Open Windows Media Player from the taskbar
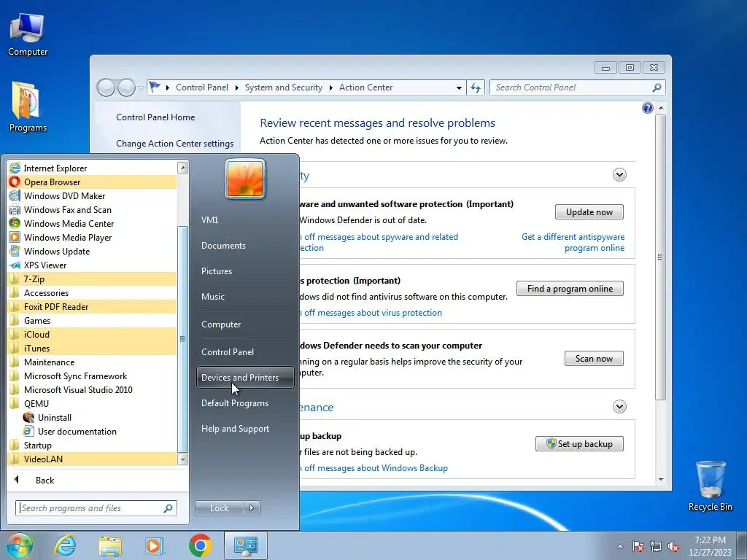Viewport: 747px width, 560px height. click(x=155, y=545)
